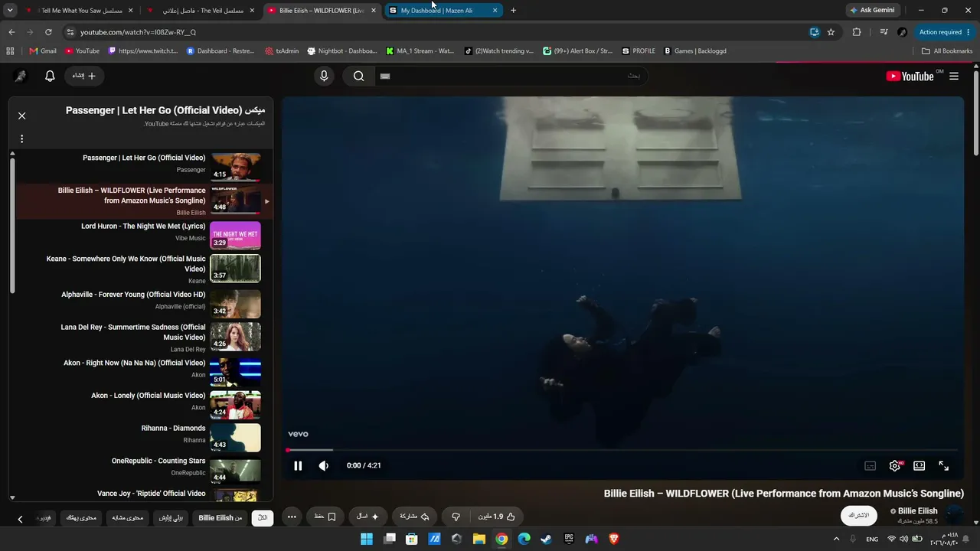Open the Nightbot Dashboard bookmark
The width and height of the screenshot is (980, 551).
tap(342, 51)
